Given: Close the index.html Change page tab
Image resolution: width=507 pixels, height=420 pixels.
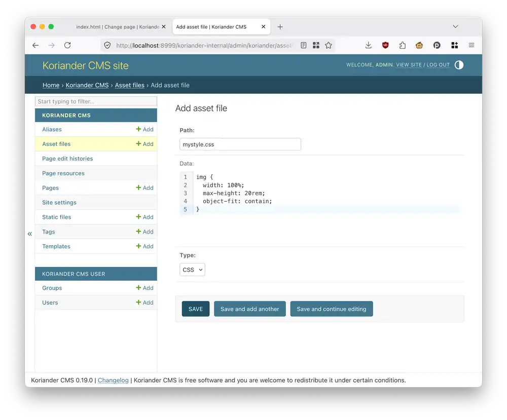Looking at the screenshot, I should click(x=164, y=27).
